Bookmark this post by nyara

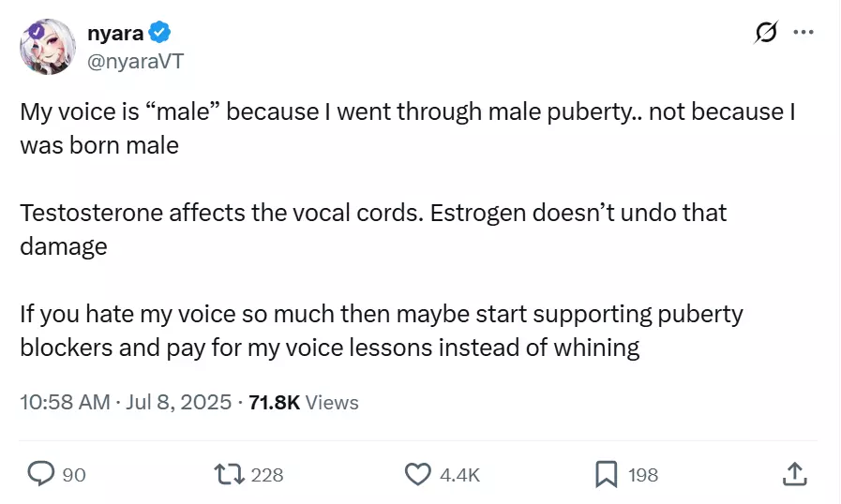pyautogui.click(x=607, y=475)
